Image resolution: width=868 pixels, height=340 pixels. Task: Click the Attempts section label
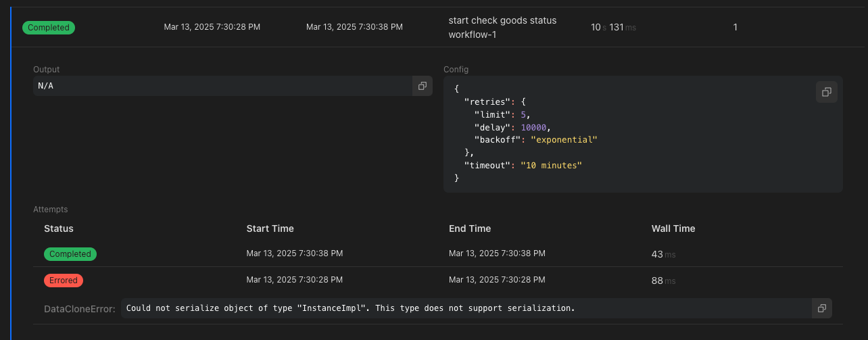coord(51,210)
